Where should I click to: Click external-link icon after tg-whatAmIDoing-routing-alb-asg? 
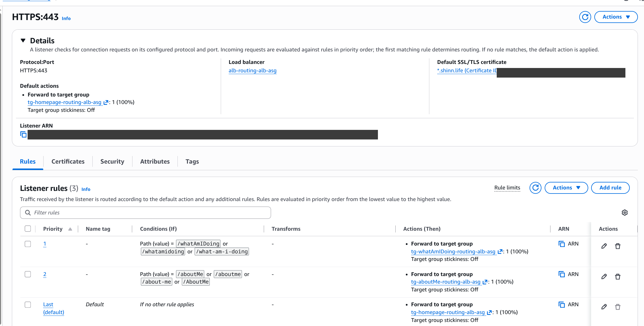click(500, 252)
